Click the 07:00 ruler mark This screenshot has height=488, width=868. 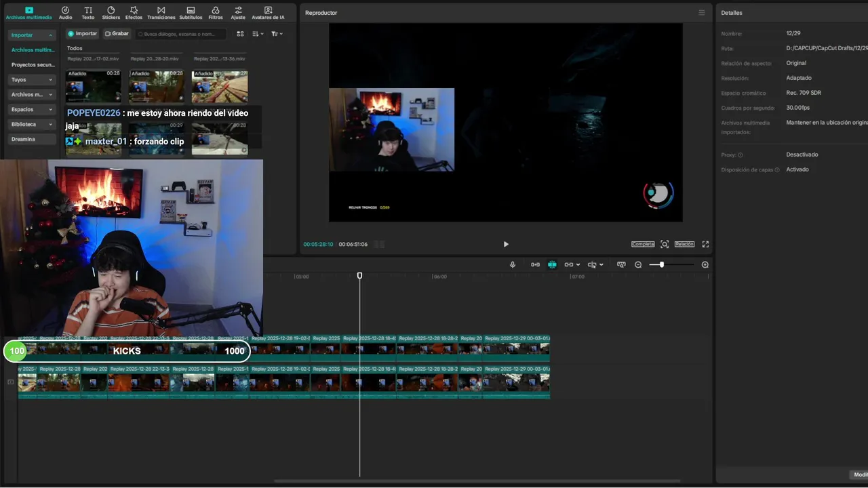tap(578, 277)
